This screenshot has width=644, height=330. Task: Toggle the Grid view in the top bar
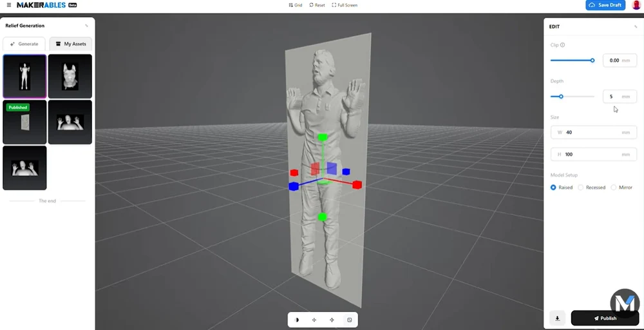tap(296, 5)
